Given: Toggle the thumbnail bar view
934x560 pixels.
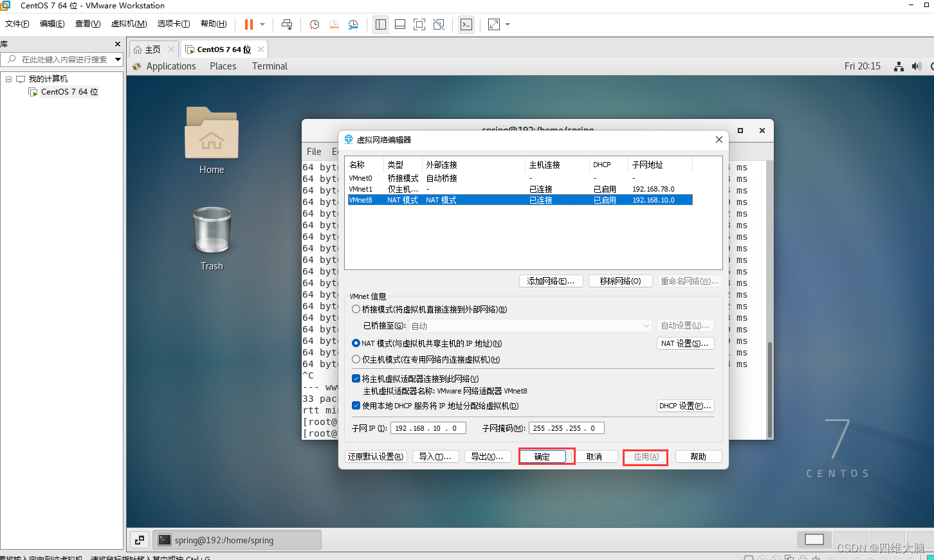Looking at the screenshot, I should click(x=400, y=24).
